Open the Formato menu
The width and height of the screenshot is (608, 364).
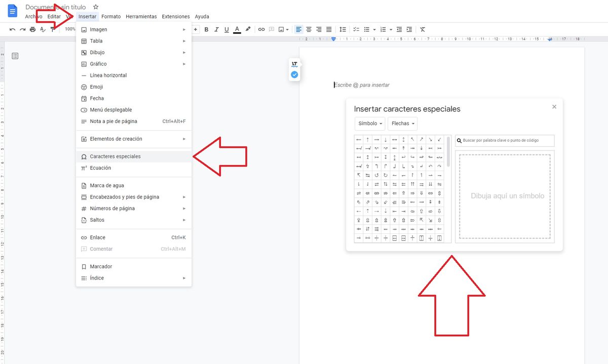111,16
